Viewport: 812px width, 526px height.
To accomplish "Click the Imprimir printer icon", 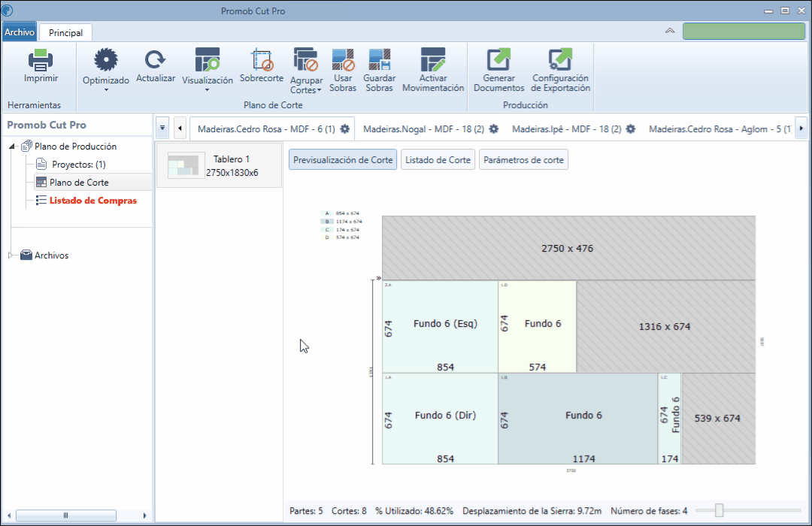I will [x=41, y=60].
